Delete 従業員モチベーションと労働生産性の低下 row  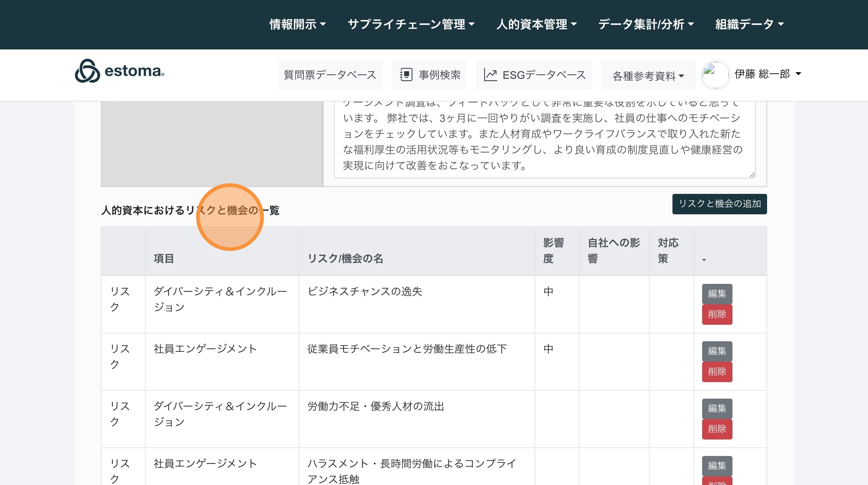[717, 372]
